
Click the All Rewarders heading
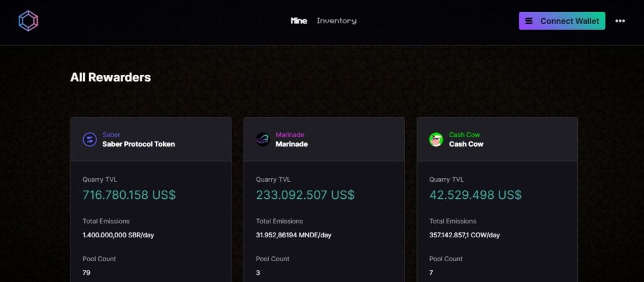[x=111, y=77]
